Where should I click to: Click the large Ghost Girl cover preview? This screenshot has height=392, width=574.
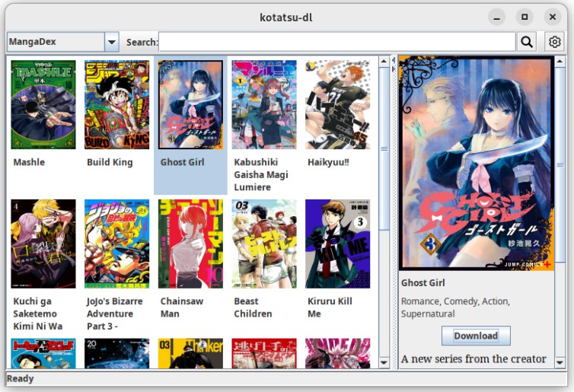(477, 163)
